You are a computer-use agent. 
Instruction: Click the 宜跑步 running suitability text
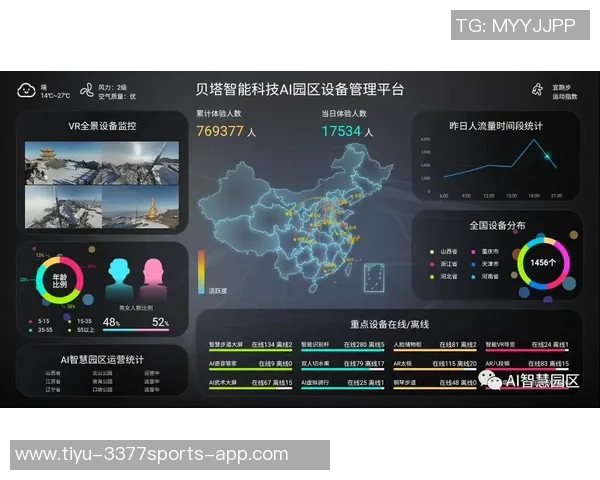tap(562, 88)
